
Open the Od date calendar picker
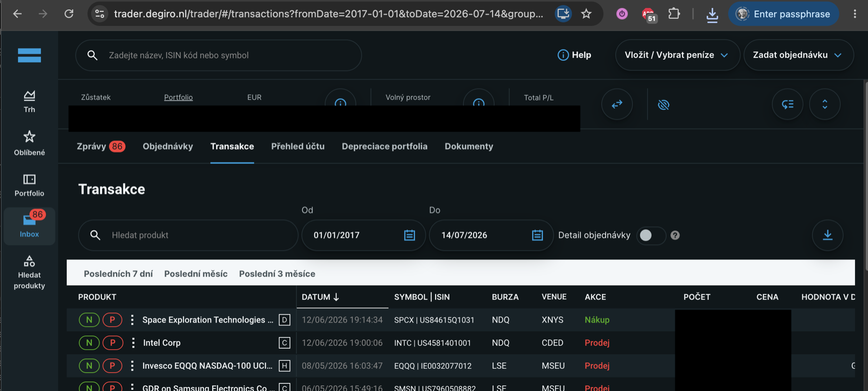click(410, 235)
